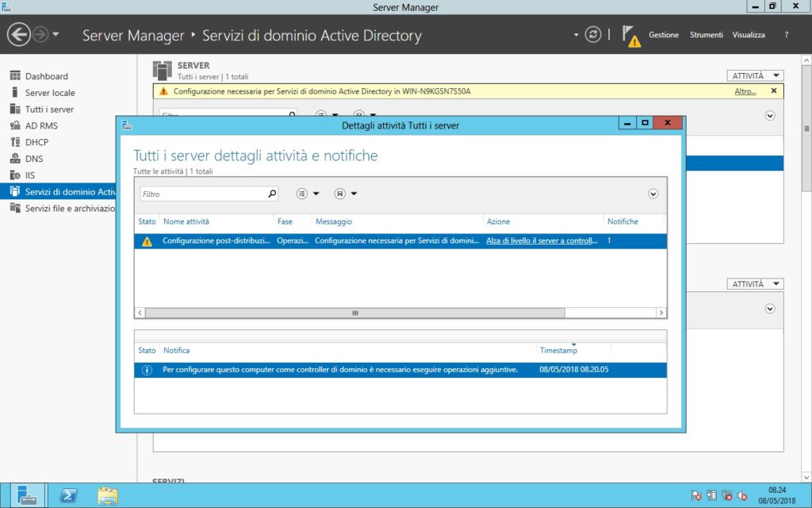Open dropdown arrow beside the list criteria icon
The image size is (812, 508).
[316, 194]
